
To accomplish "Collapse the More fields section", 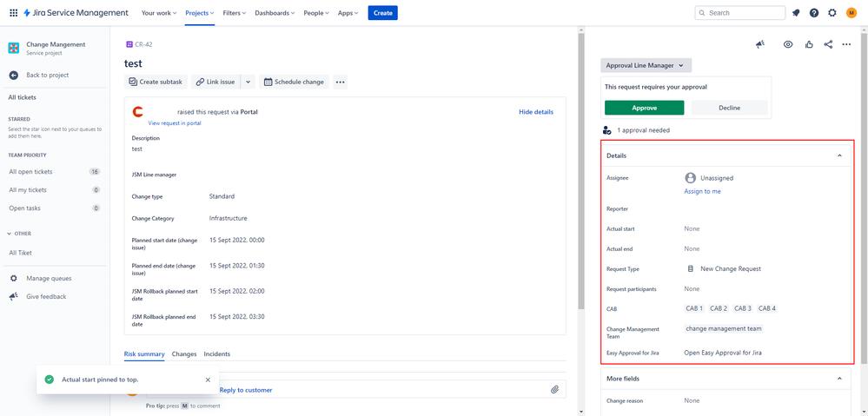I will pyautogui.click(x=839, y=379).
